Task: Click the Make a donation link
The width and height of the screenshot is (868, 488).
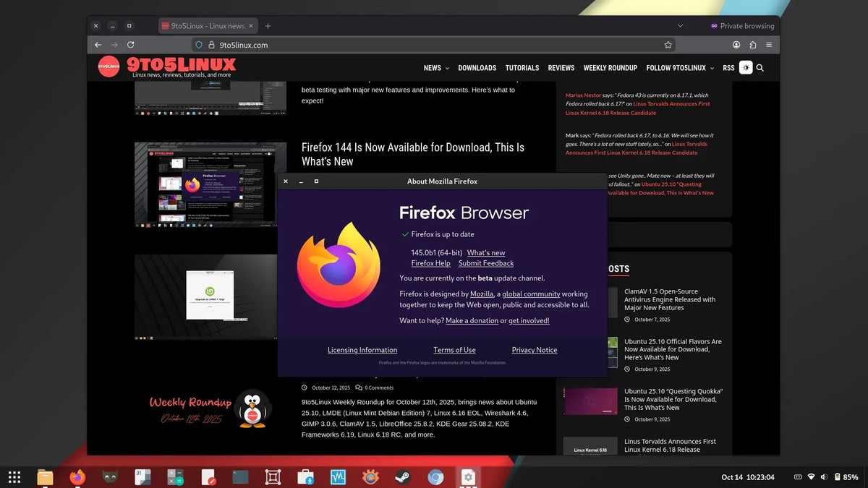Action: 472,320
